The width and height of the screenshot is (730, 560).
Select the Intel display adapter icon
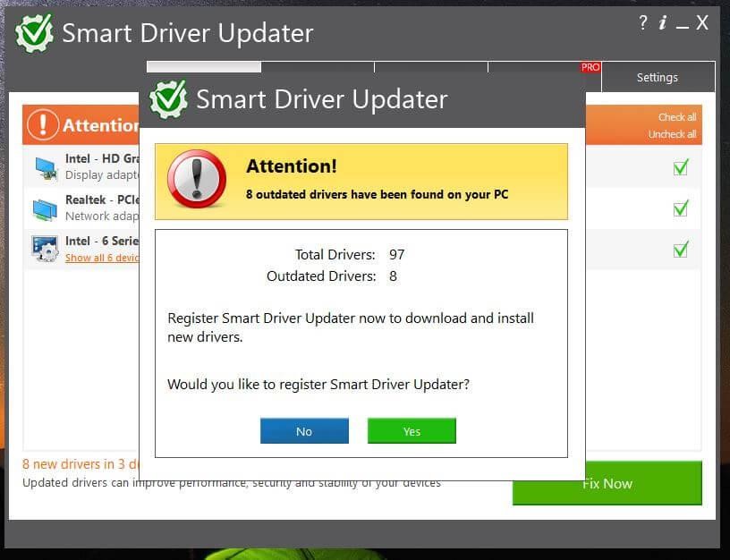point(46,168)
